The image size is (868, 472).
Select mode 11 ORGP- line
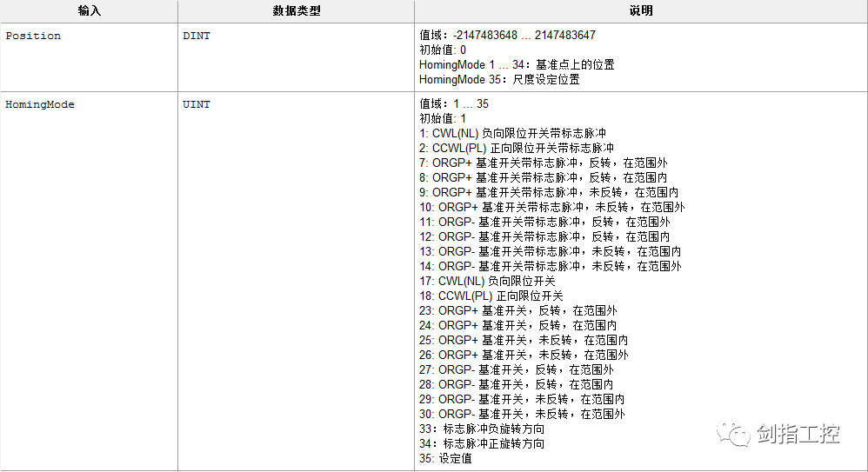click(544, 222)
